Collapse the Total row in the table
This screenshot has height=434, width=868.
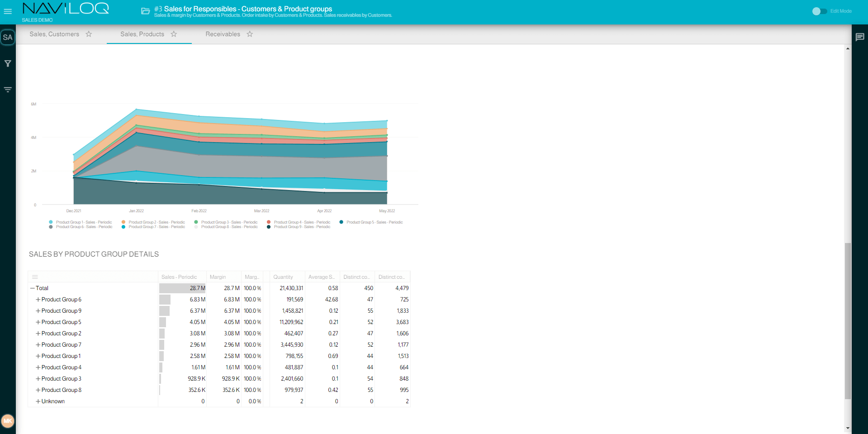32,288
